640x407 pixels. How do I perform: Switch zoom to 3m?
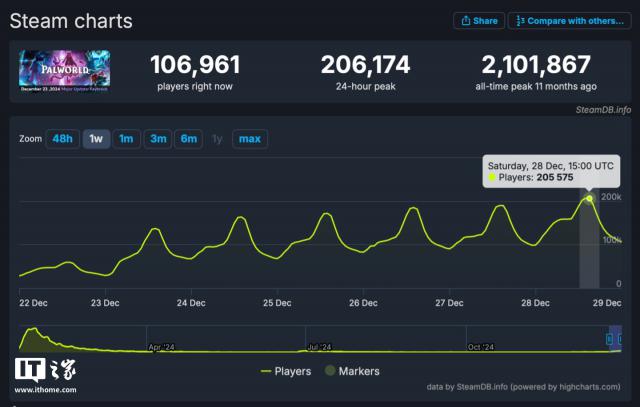157,139
